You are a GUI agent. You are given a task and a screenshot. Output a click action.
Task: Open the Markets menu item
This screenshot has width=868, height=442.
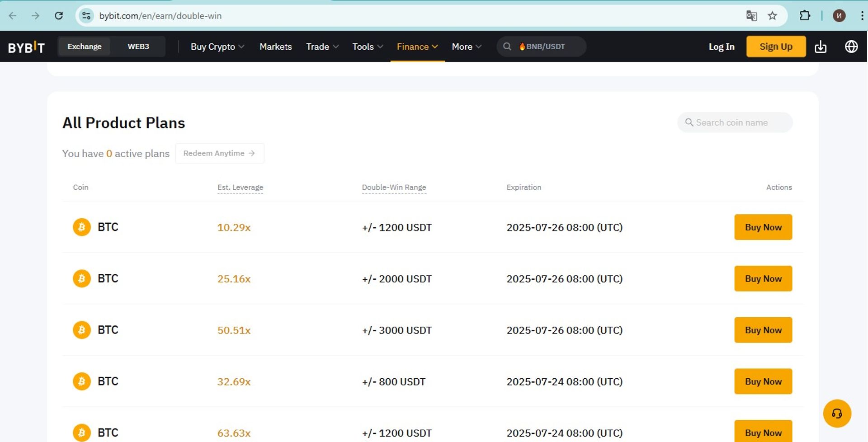[276, 47]
